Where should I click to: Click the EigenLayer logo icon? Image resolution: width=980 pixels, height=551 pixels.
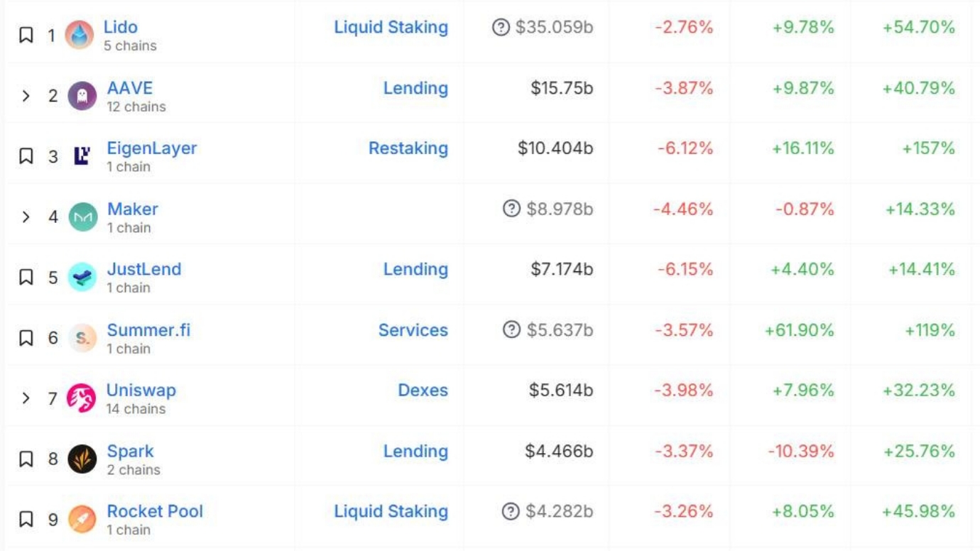[82, 156]
